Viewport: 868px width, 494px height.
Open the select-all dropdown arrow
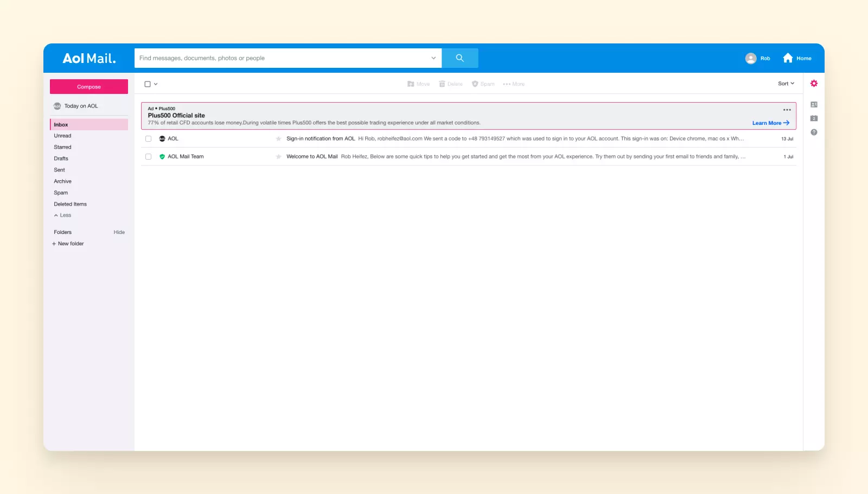156,84
